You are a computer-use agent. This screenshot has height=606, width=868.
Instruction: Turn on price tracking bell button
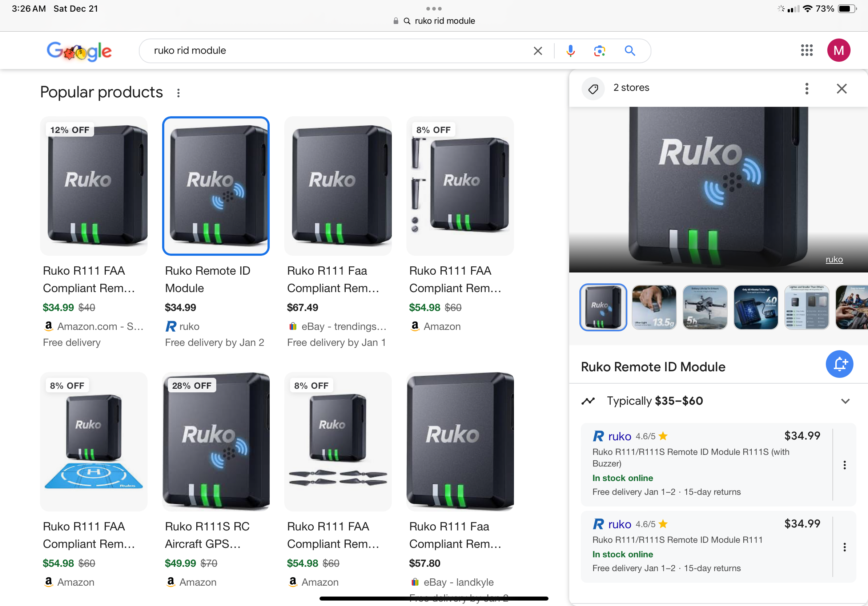coord(839,364)
